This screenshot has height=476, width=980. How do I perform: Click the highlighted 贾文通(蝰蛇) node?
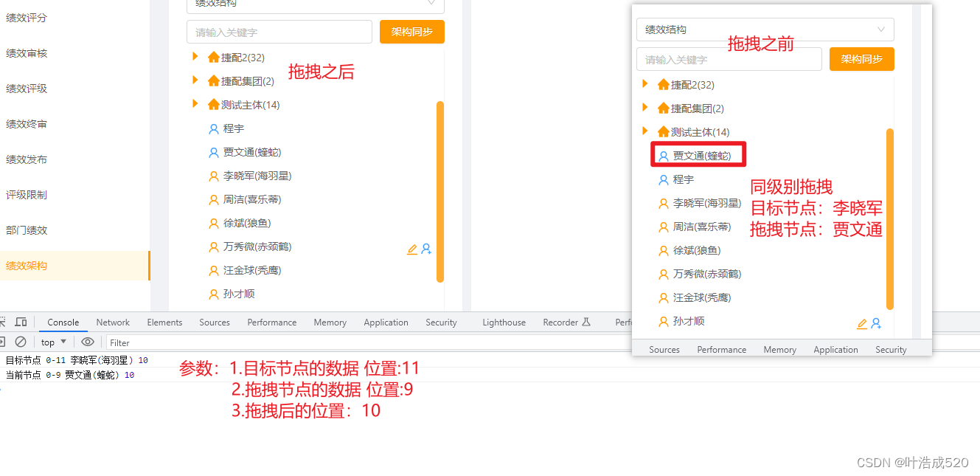tap(698, 156)
